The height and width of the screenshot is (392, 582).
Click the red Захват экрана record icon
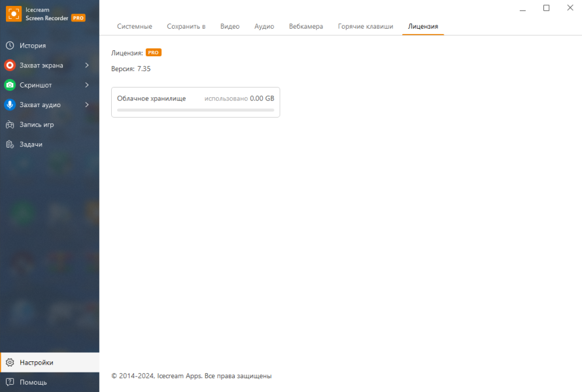[x=10, y=65]
